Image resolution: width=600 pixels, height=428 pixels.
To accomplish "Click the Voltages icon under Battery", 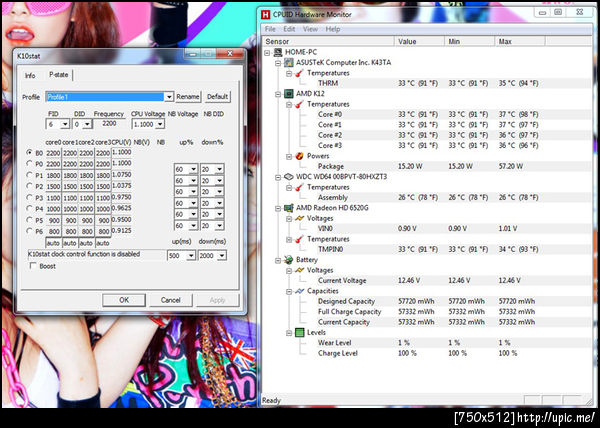I will click(300, 270).
